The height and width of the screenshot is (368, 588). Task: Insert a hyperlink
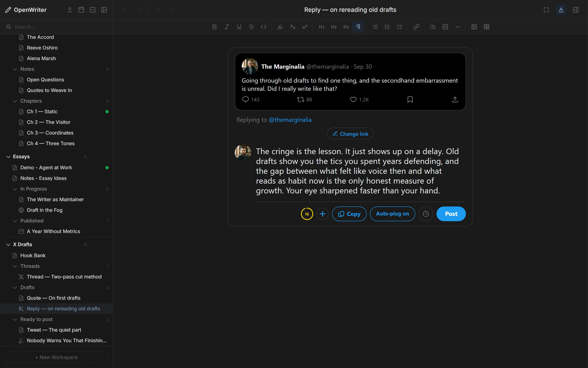[x=416, y=27]
